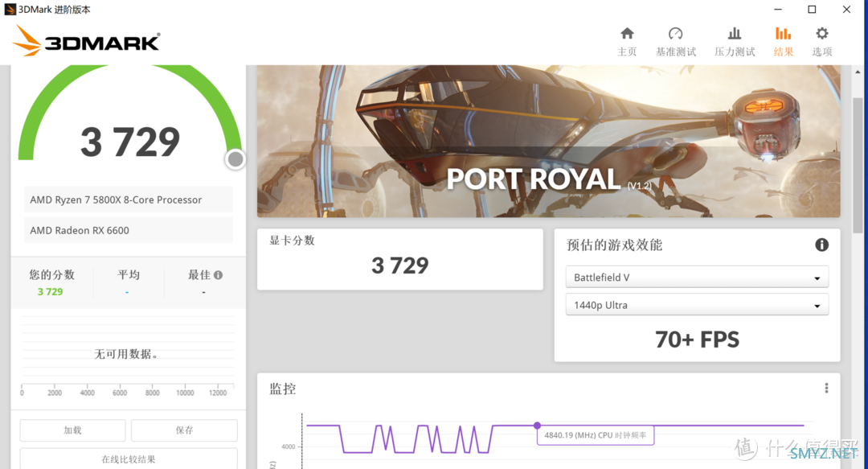Click the Port Royal banner image
Image resolution: width=868 pixels, height=469 pixels.
tap(549, 142)
